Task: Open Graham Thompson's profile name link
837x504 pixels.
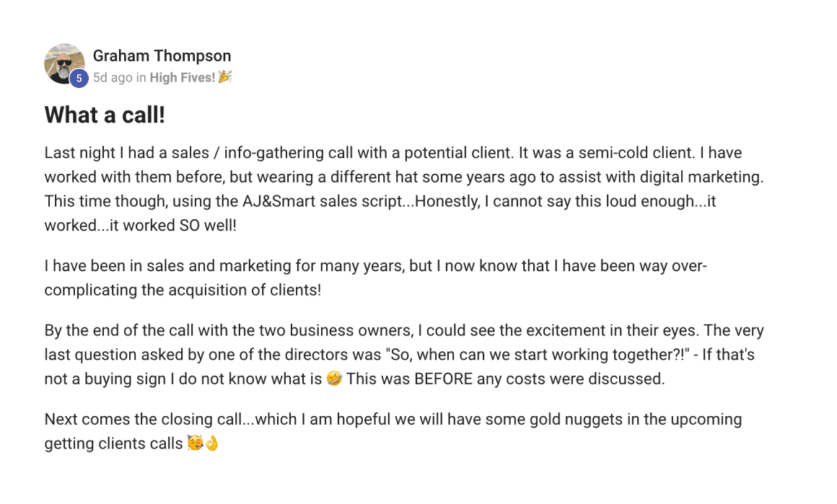Action: coord(162,56)
